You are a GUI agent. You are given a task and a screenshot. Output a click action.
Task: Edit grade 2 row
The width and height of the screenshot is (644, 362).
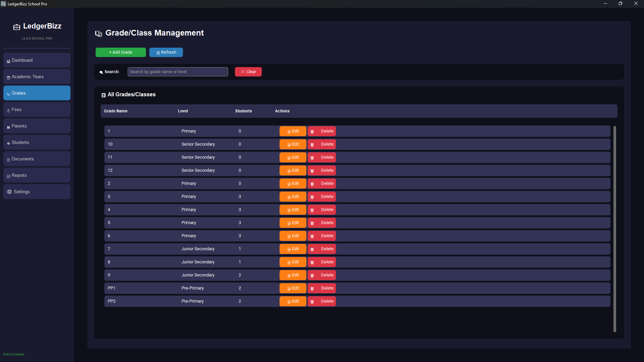pyautogui.click(x=293, y=184)
